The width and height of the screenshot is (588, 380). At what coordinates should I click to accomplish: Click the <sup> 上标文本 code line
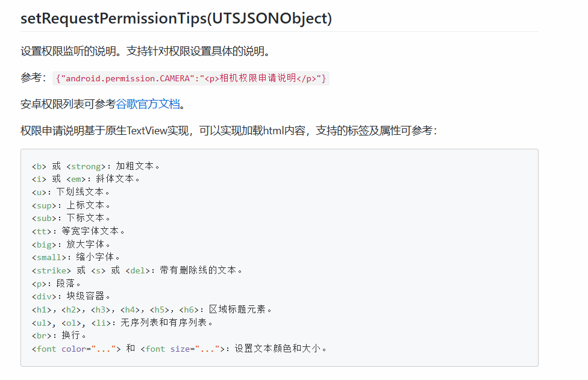coord(71,205)
